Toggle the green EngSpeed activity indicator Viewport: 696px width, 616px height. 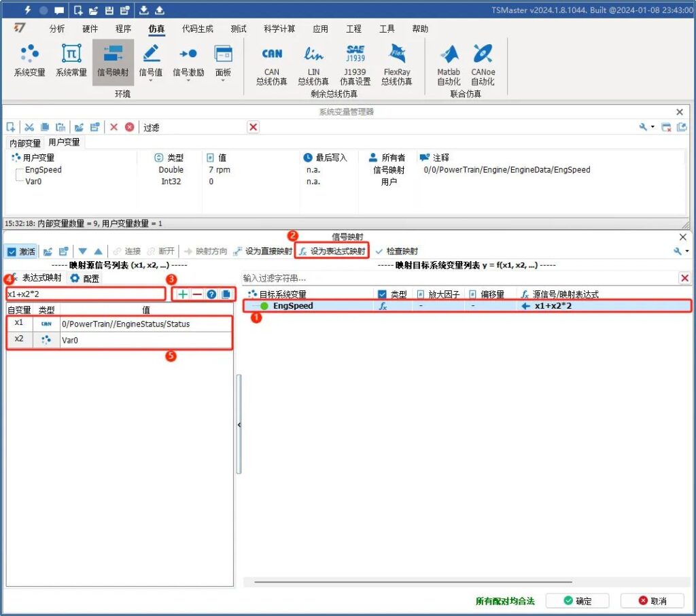point(265,306)
